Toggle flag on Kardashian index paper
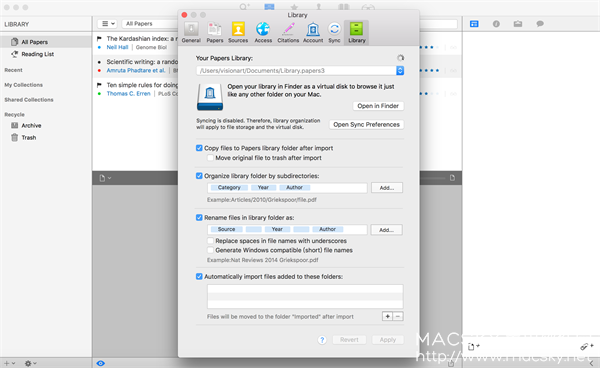Viewport: 600px width, 368px height. click(99, 39)
